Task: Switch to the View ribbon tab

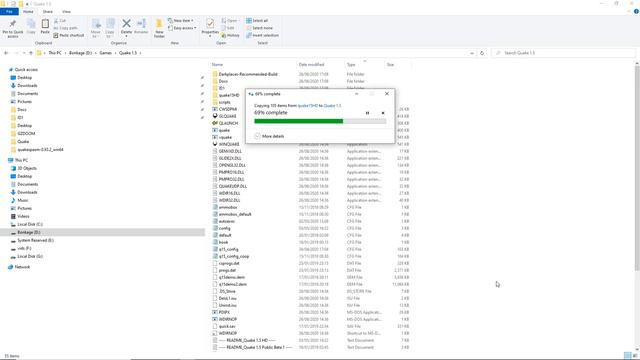Action: tap(66, 11)
